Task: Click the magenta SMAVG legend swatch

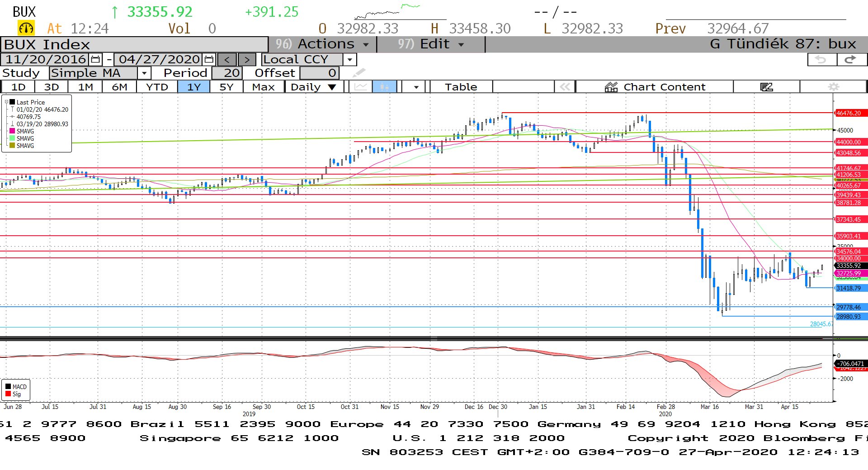Action: pyautogui.click(x=13, y=131)
